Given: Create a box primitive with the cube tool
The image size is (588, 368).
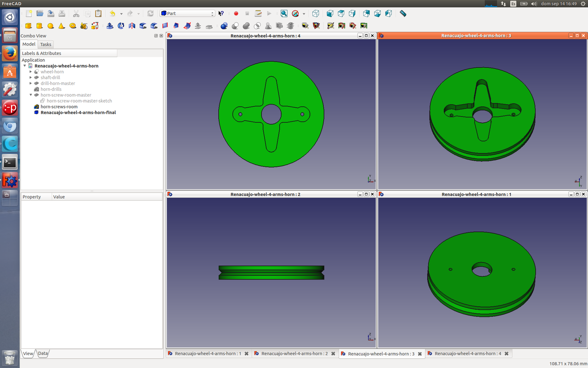Looking at the screenshot, I should click(x=28, y=26).
